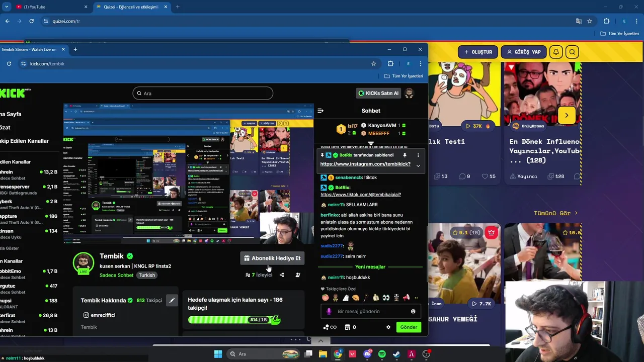Select the megaphone emote in emote row
644x362 pixels.
point(406,298)
